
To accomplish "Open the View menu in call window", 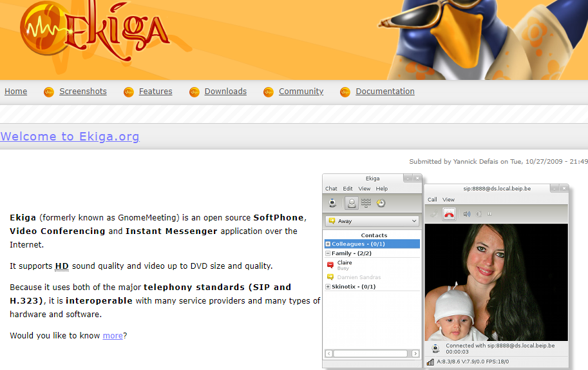I will 448,200.
